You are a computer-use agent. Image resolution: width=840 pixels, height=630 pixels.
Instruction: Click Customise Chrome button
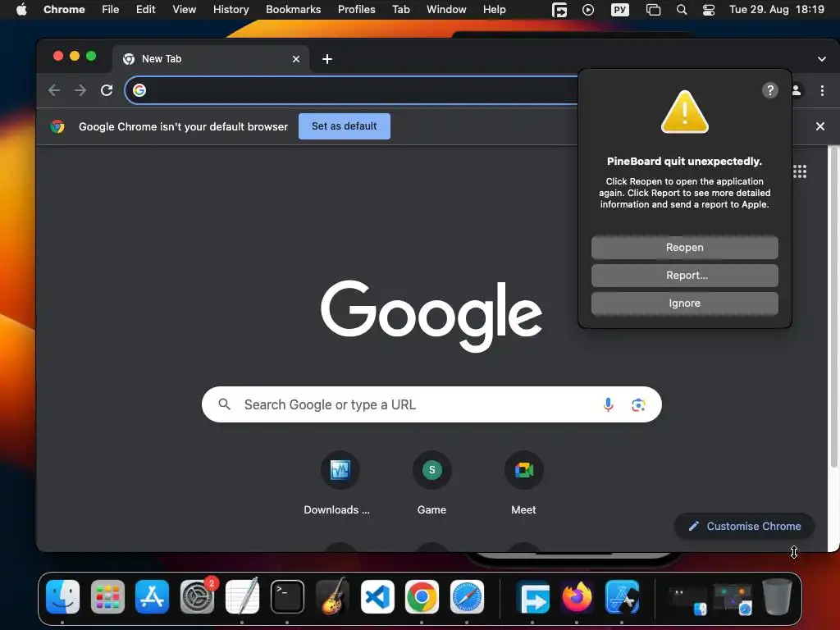[x=744, y=526]
